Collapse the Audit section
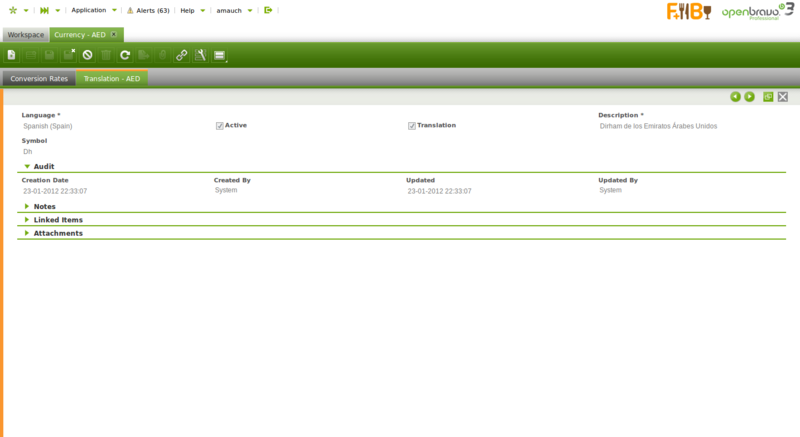Screen dimensions: 800x437 pos(27,166)
